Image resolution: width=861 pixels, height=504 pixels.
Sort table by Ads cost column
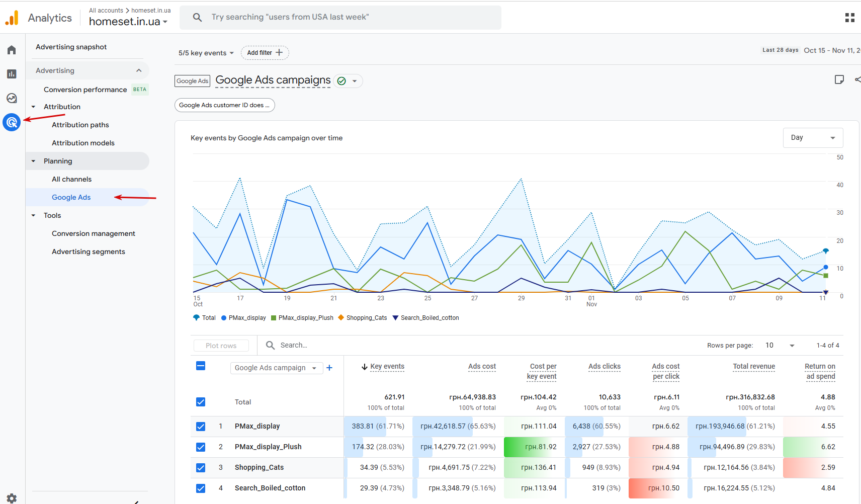tap(482, 367)
